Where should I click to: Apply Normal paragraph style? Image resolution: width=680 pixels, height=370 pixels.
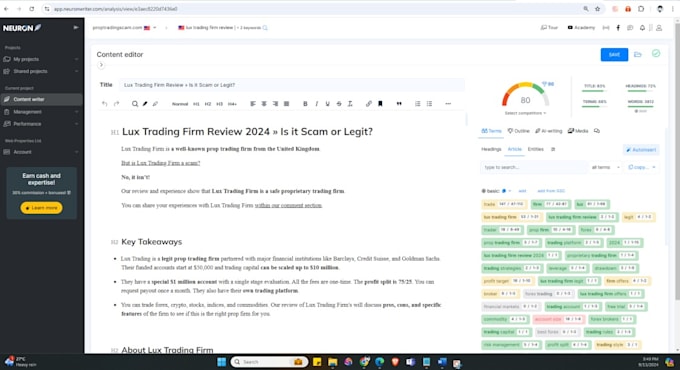pyautogui.click(x=180, y=104)
